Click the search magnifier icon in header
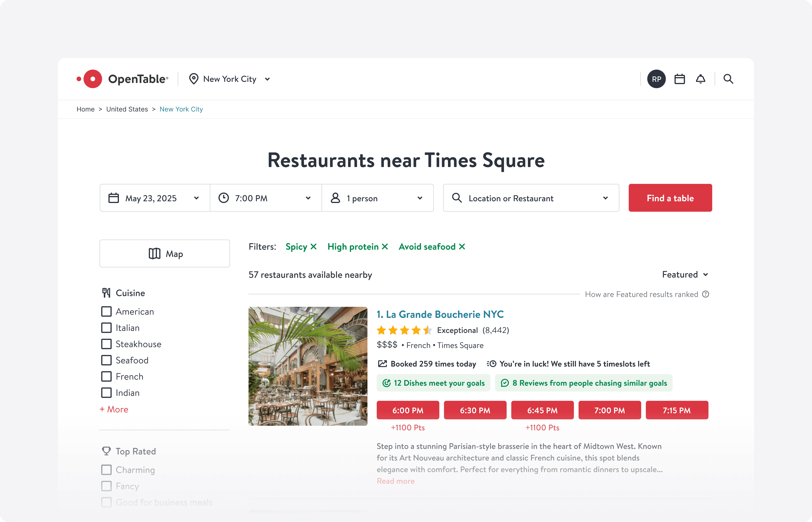This screenshot has width=812, height=522. tap(728, 79)
